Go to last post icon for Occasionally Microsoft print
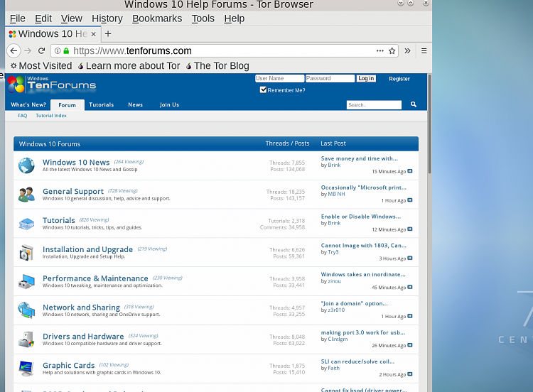533x392 pixels. (410, 200)
